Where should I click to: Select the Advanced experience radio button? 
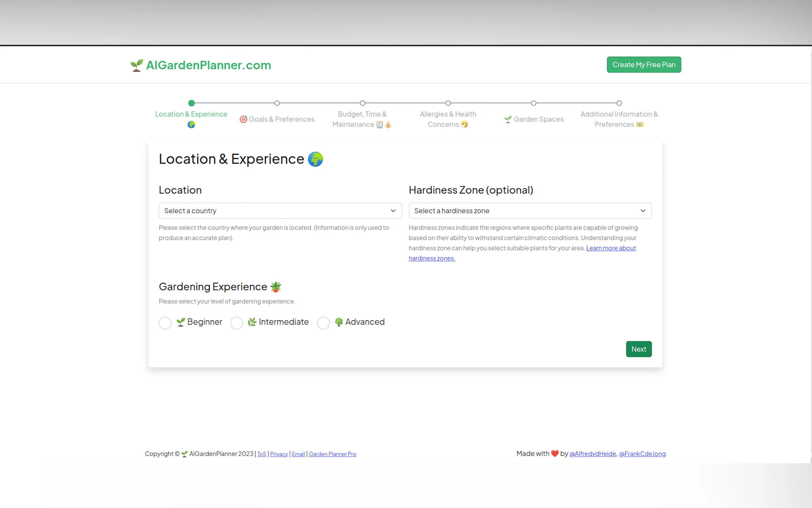click(x=323, y=323)
